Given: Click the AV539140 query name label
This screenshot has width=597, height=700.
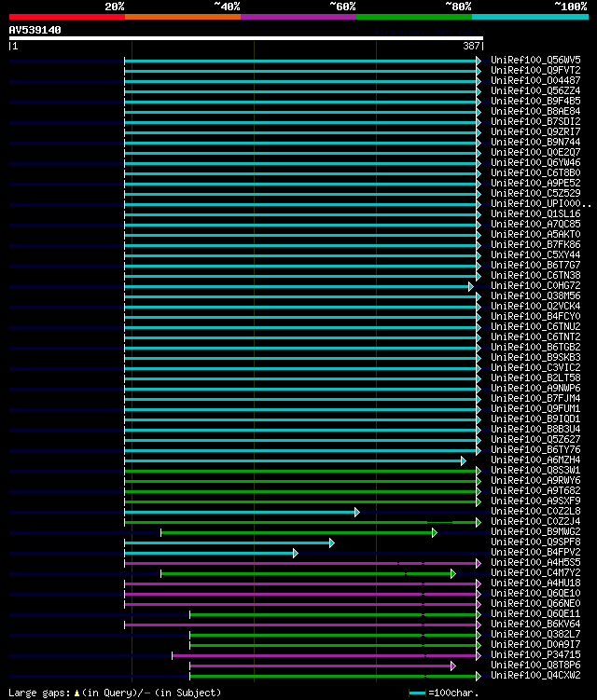Looking at the screenshot, I should (35, 30).
